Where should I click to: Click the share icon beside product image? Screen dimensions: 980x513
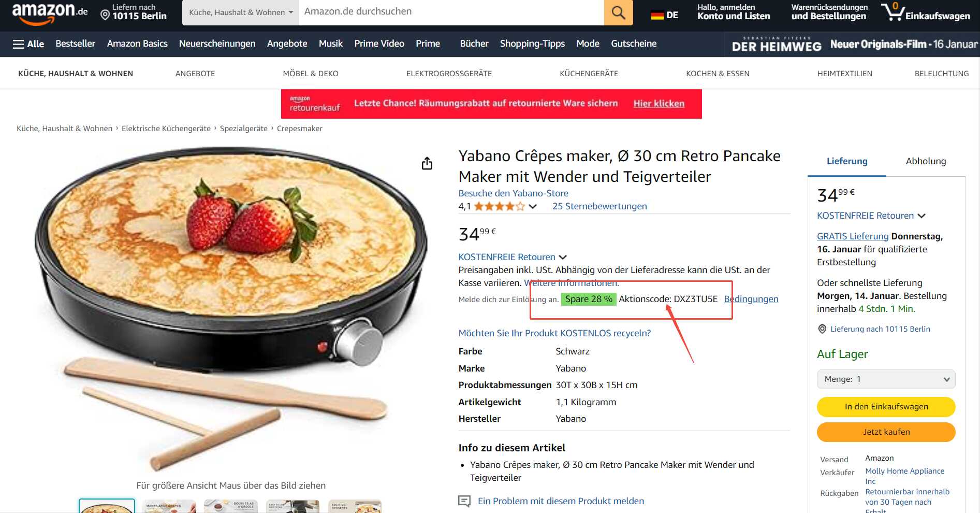[427, 163]
